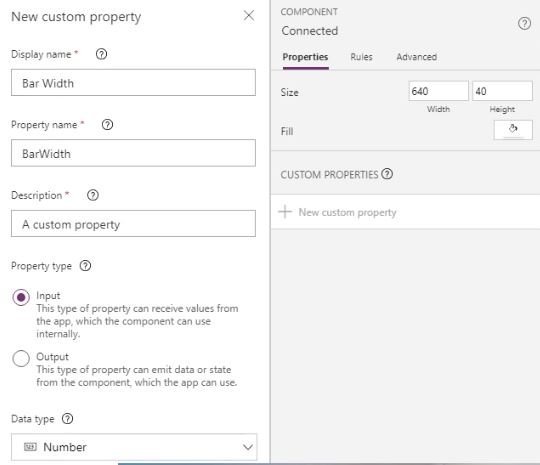Click the Custom Properties help icon

(x=387, y=174)
